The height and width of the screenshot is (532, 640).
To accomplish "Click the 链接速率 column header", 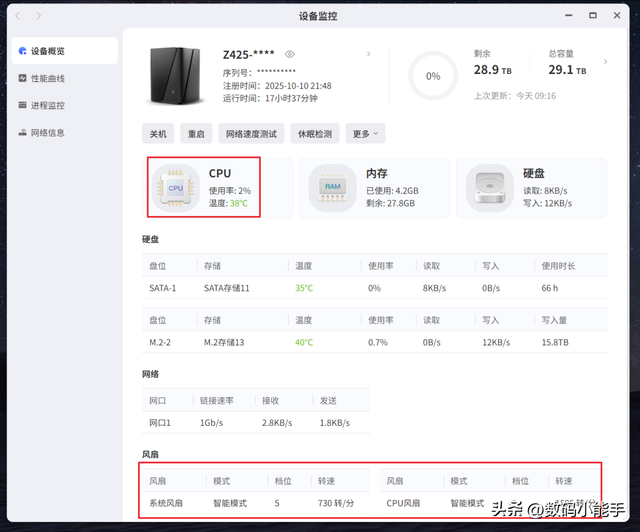I will [217, 401].
